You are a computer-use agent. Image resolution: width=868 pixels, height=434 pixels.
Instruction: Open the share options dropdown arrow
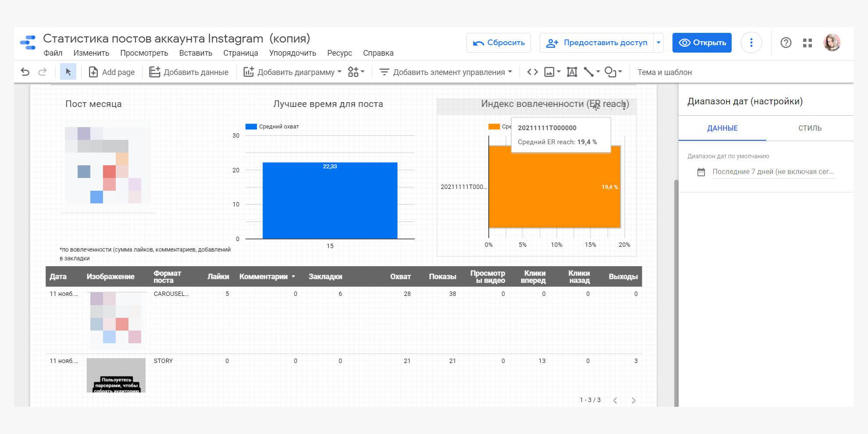tap(658, 43)
